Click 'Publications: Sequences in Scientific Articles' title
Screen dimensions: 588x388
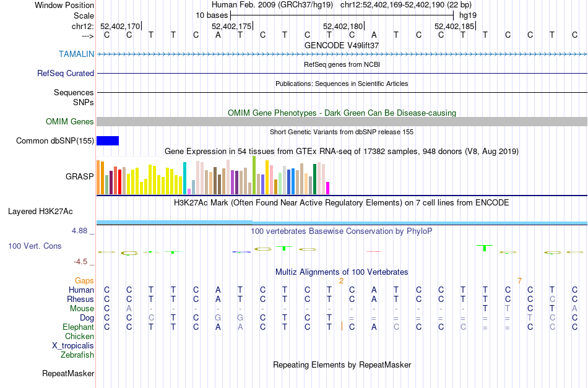[x=342, y=84]
